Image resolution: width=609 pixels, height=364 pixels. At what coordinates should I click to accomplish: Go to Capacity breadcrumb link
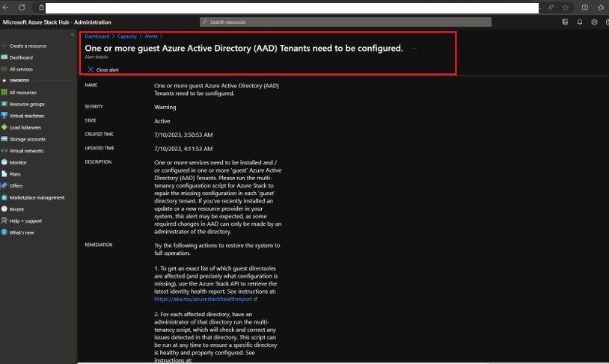[127, 36]
